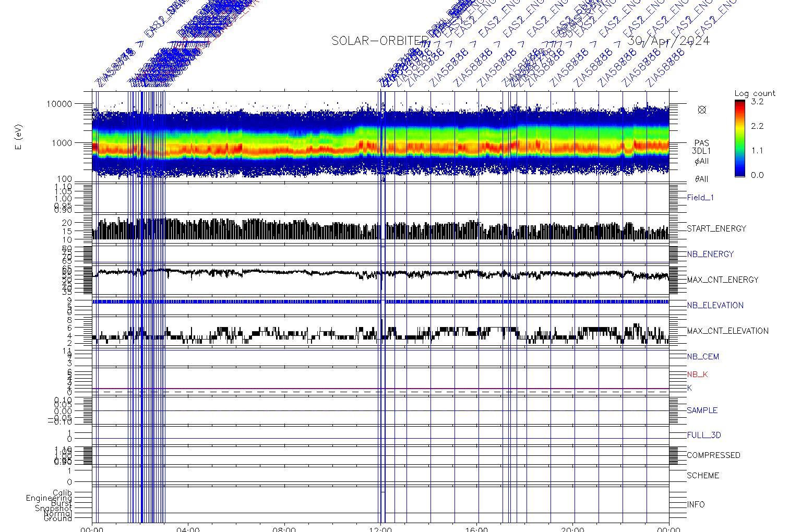Viewport: 789px width, 532px height.
Task: Select the NB_ELEVATION panel label
Action: [715, 305]
